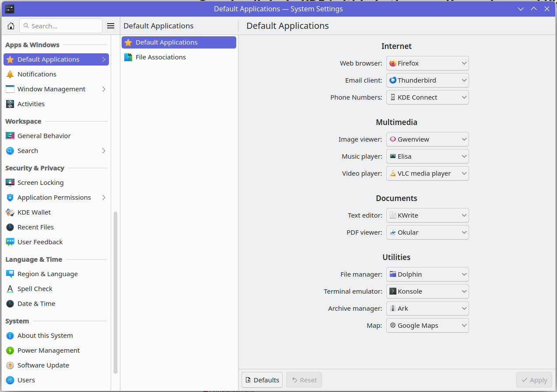Click the About this System info icon

10,336
